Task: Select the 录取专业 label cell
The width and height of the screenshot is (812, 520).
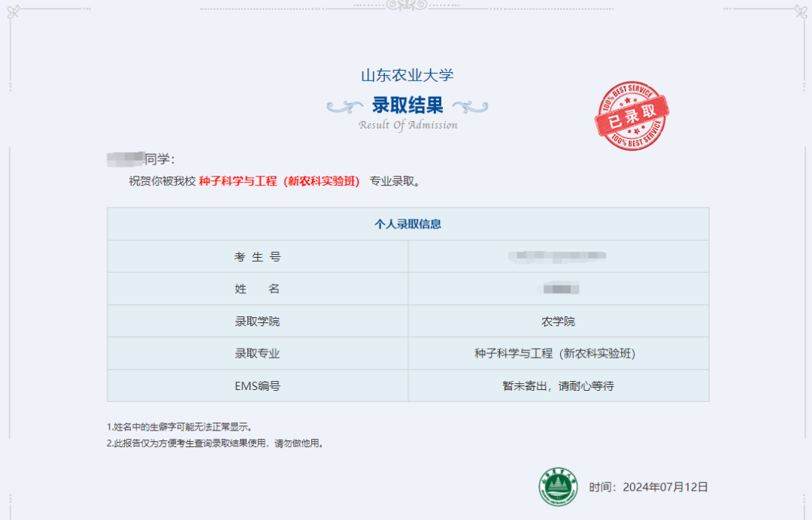Action: tap(257, 353)
